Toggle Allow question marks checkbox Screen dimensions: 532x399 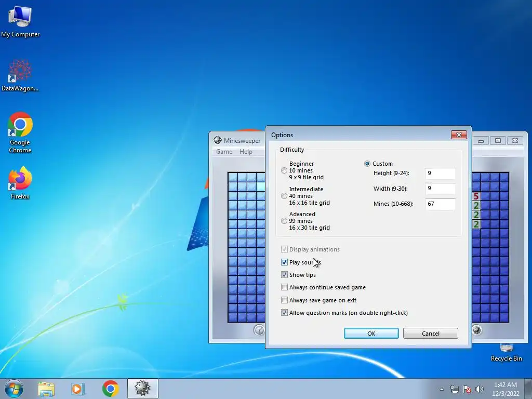coord(284,312)
